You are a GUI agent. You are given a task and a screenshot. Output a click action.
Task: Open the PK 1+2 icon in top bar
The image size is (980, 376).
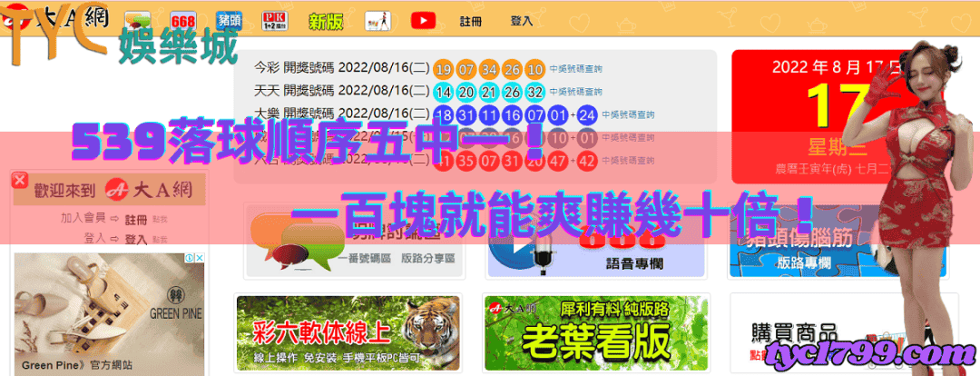click(x=274, y=21)
